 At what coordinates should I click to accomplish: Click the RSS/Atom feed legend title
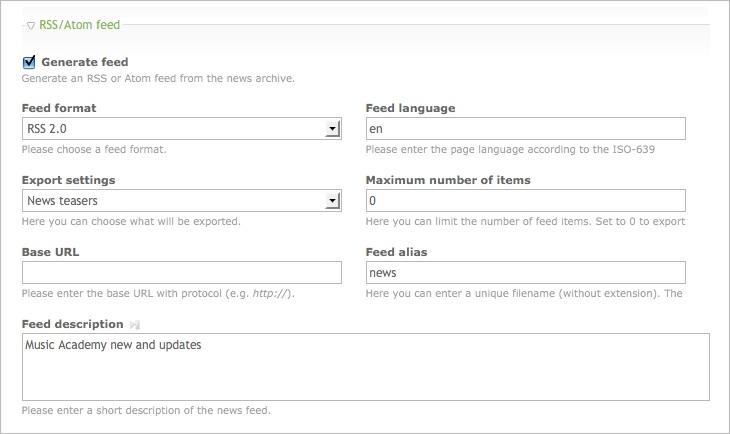pos(79,25)
